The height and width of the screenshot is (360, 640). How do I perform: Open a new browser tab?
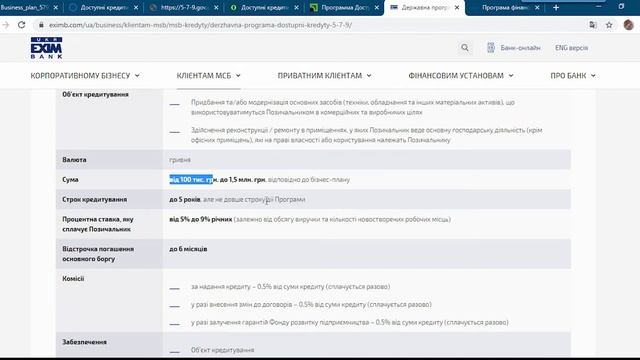pos(556,7)
